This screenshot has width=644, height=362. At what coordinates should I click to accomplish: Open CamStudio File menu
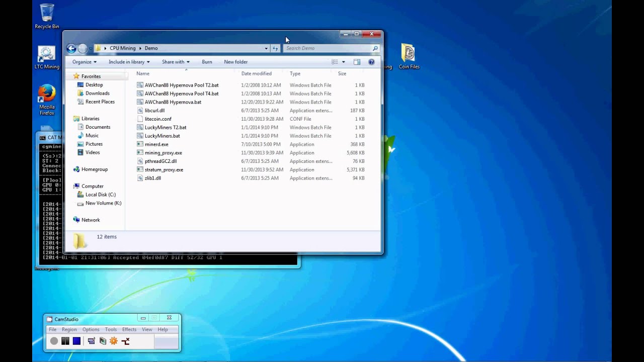(x=52, y=329)
